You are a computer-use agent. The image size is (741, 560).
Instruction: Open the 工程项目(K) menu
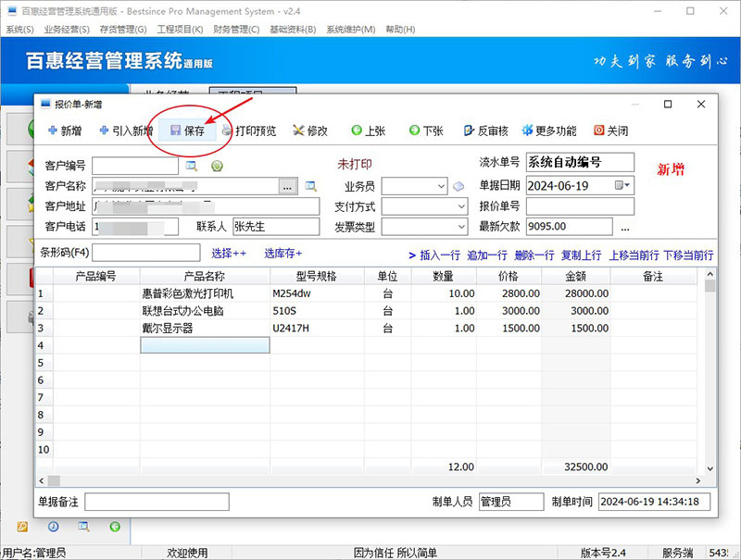point(180,30)
